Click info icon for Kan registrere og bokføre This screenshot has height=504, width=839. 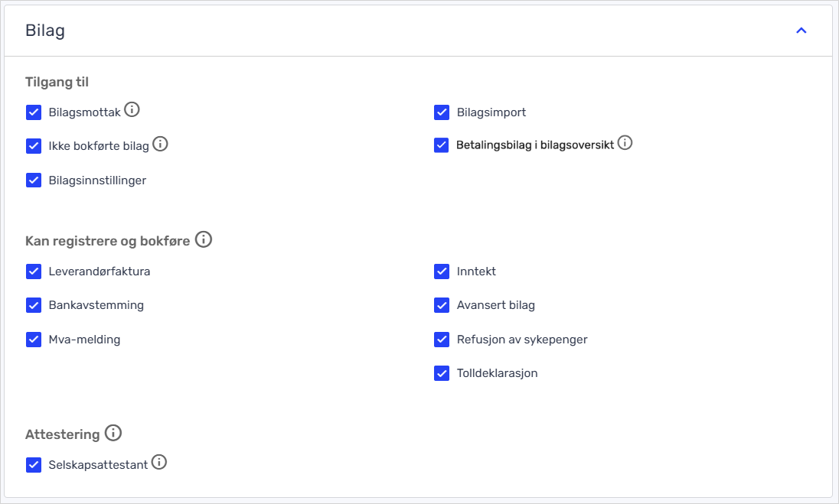203,239
